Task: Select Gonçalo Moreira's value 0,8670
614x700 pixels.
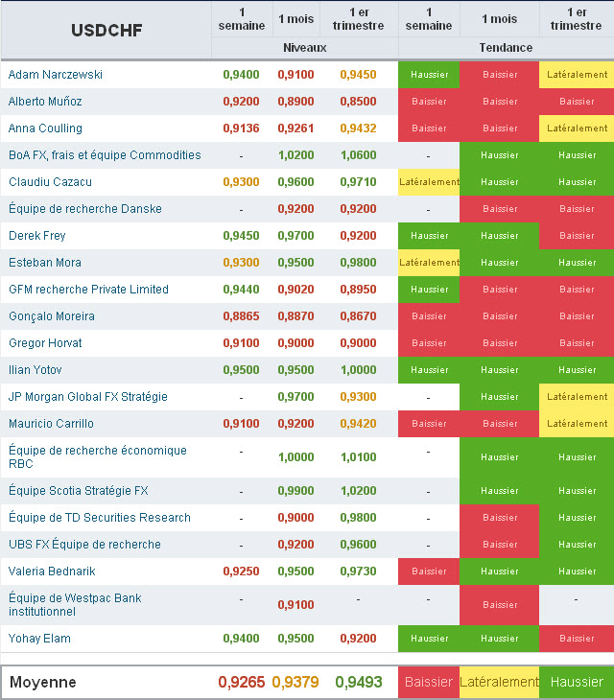Action: click(358, 316)
